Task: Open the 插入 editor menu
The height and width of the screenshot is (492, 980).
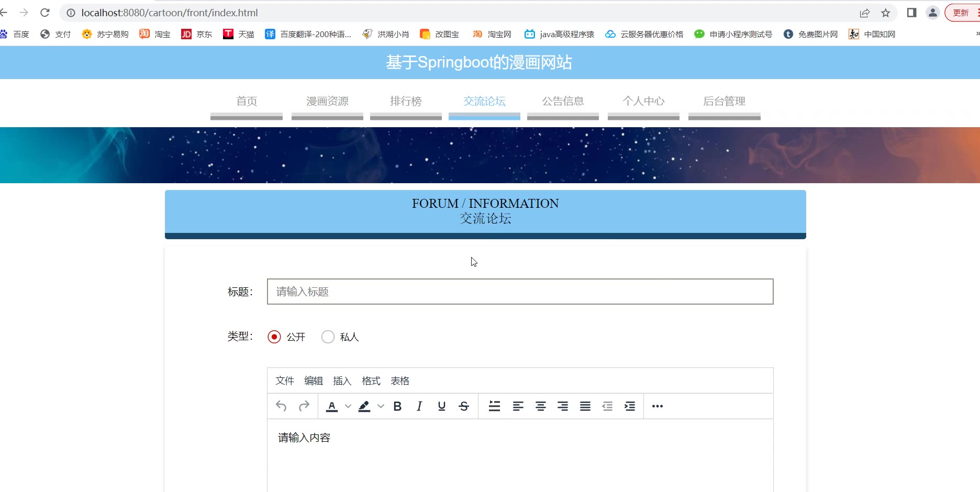Action: (x=342, y=381)
